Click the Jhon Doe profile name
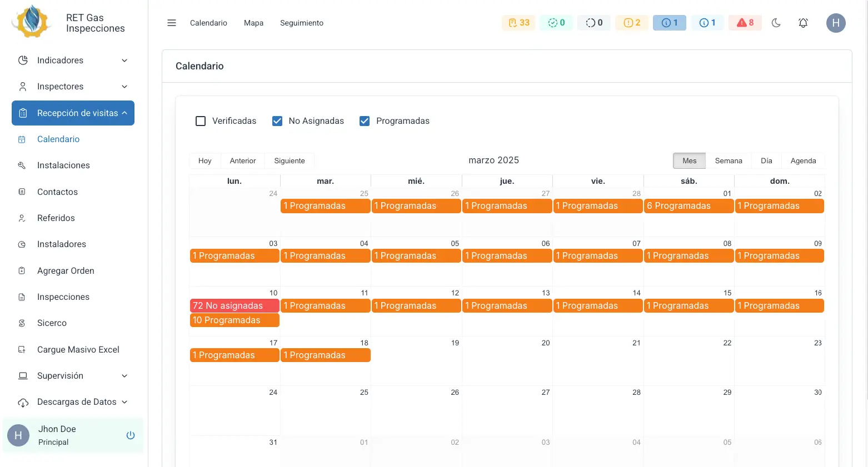The height and width of the screenshot is (467, 868). 57,429
